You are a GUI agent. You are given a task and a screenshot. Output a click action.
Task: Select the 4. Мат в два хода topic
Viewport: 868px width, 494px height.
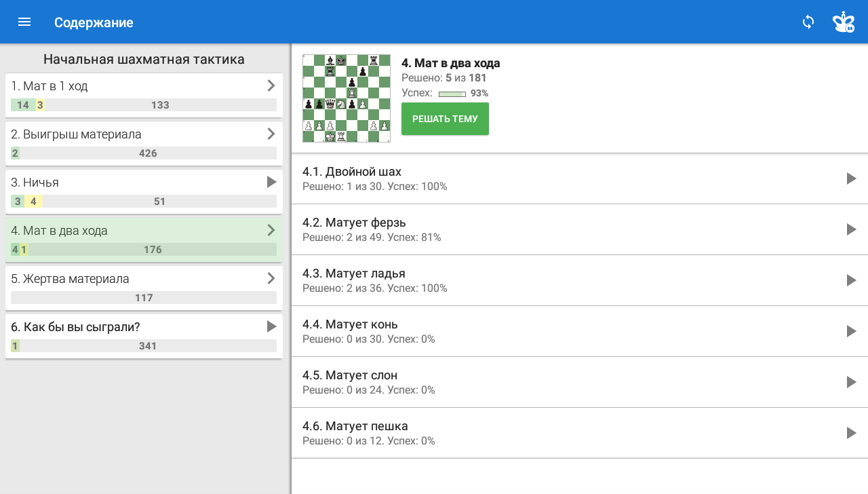click(144, 240)
